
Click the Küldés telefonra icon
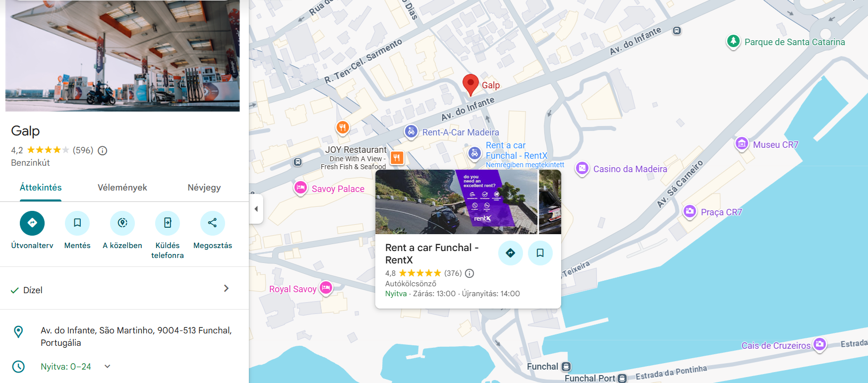168,223
